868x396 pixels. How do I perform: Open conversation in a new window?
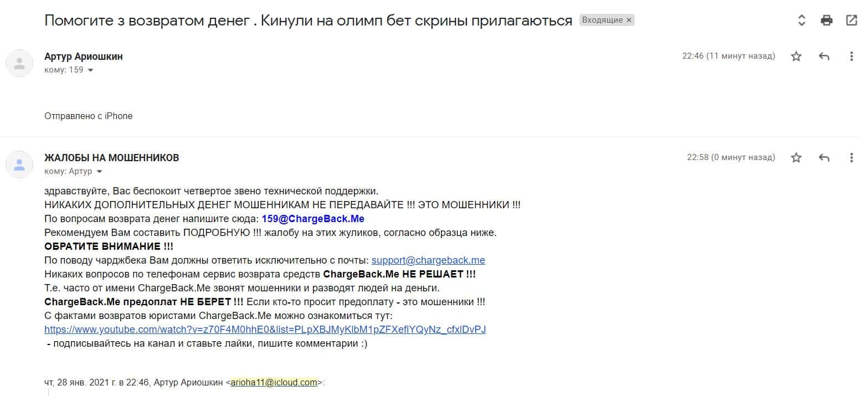coord(851,20)
